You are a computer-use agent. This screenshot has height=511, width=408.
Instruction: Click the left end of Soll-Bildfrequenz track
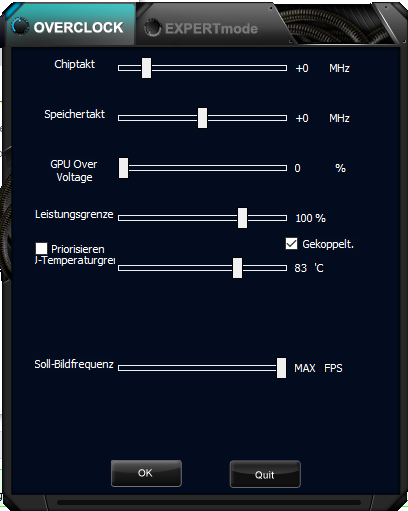point(121,368)
